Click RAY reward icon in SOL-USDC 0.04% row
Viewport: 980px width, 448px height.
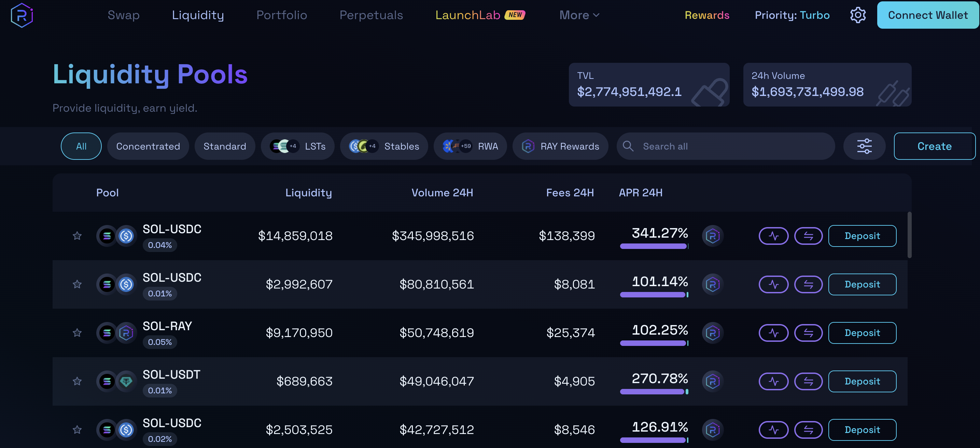pos(713,236)
